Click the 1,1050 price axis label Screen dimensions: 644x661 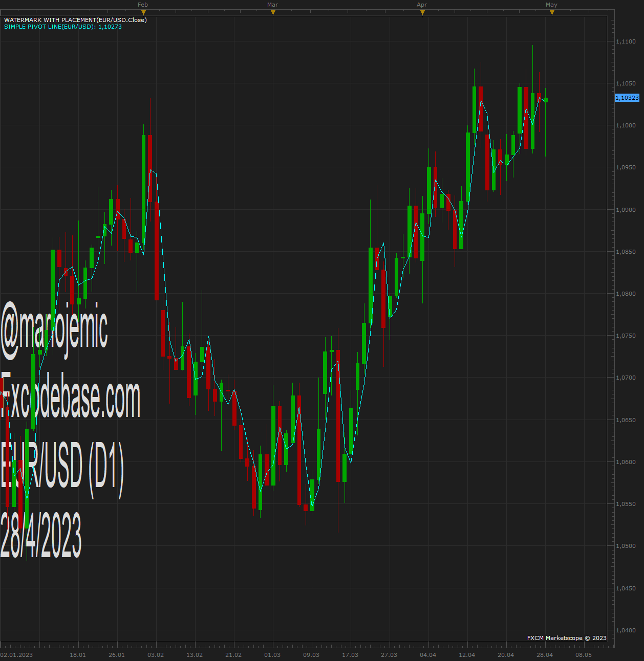(626, 83)
